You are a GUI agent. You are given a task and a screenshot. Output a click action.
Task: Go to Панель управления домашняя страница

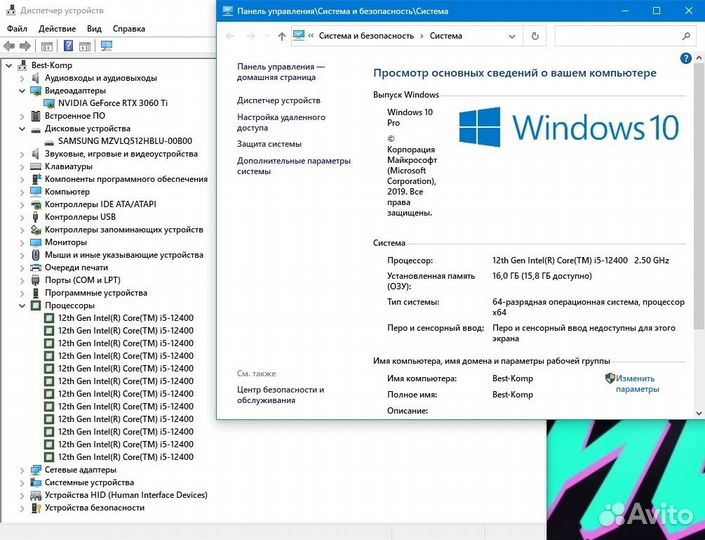[x=281, y=72]
